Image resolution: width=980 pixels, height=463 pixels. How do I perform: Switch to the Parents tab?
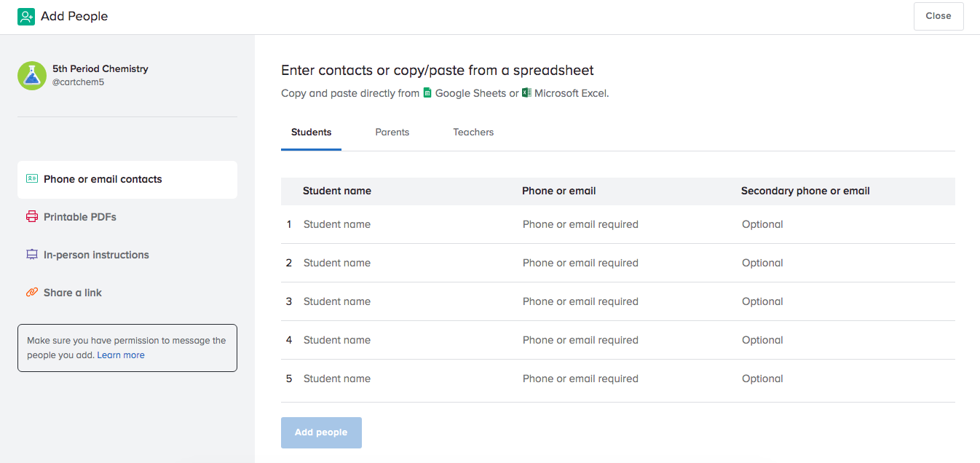(392, 132)
